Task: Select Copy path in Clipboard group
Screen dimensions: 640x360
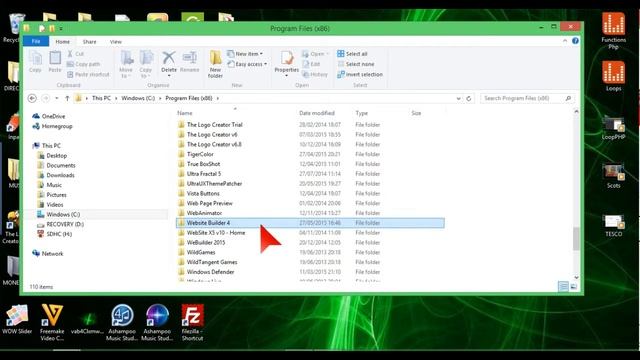Action: [84, 64]
